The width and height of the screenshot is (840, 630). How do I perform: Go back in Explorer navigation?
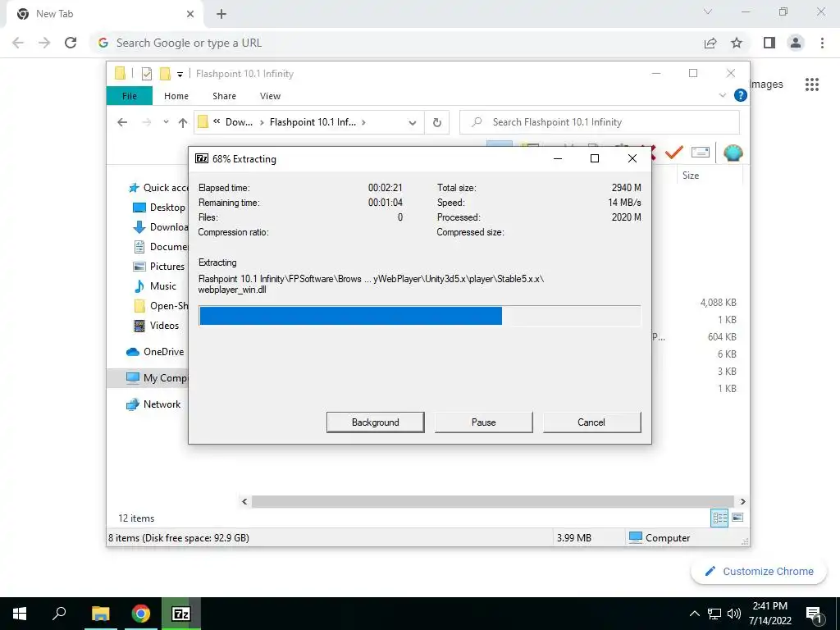[122, 122]
